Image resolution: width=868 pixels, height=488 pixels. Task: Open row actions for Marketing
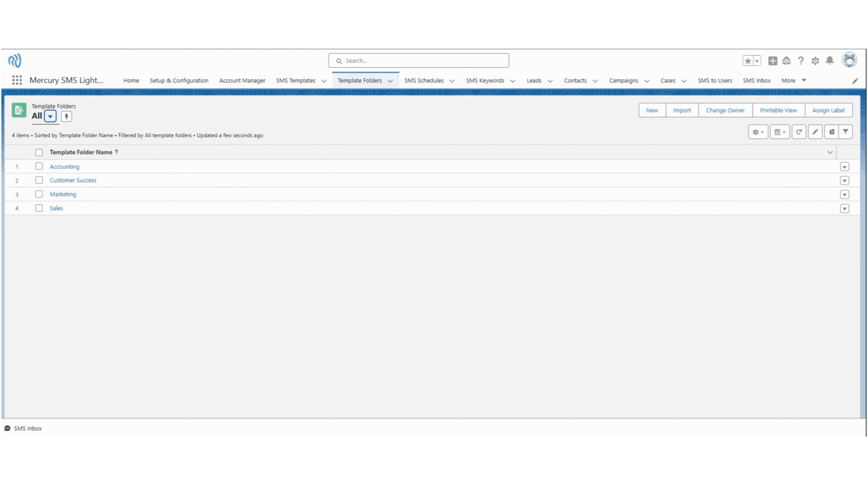[844, 195]
